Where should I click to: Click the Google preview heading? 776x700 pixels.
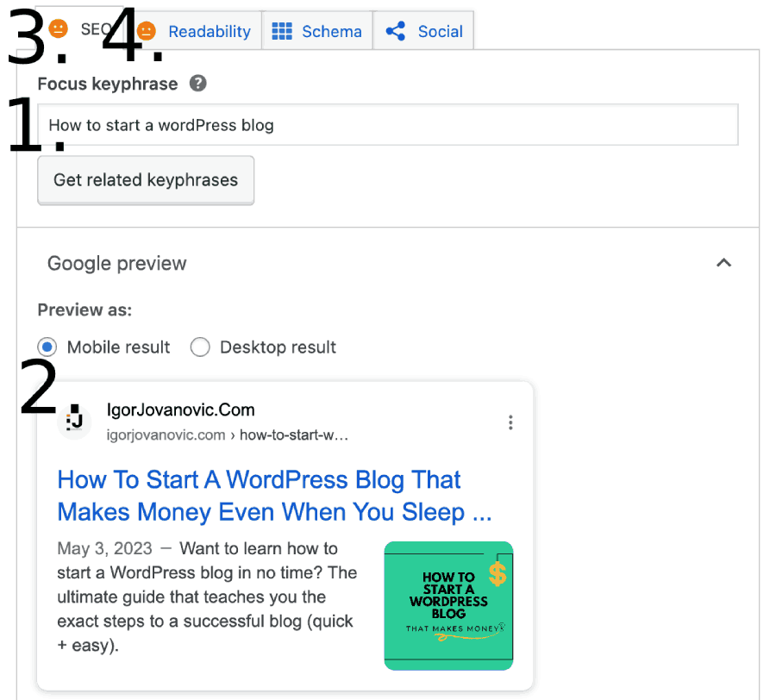[x=116, y=263]
